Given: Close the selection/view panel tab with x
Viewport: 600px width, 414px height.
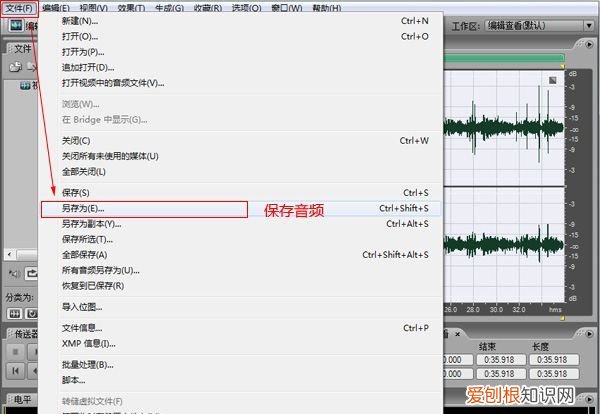Looking at the screenshot, I should [x=457, y=334].
